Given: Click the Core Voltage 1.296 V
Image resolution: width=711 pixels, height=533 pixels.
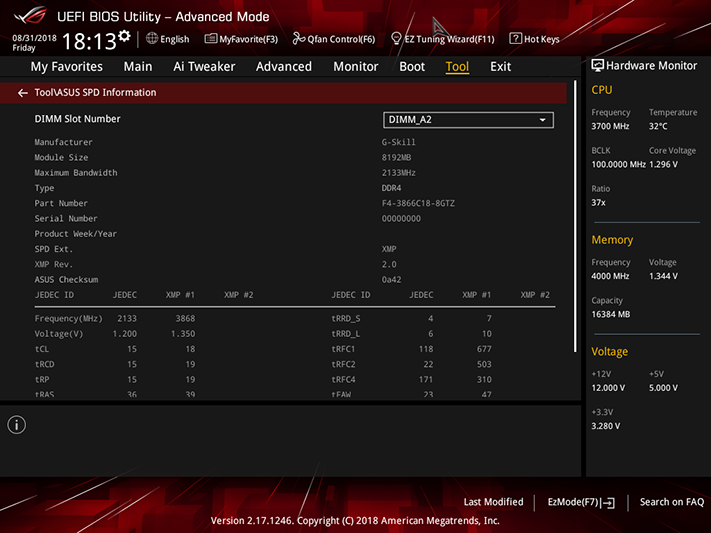Looking at the screenshot, I should 663,164.
